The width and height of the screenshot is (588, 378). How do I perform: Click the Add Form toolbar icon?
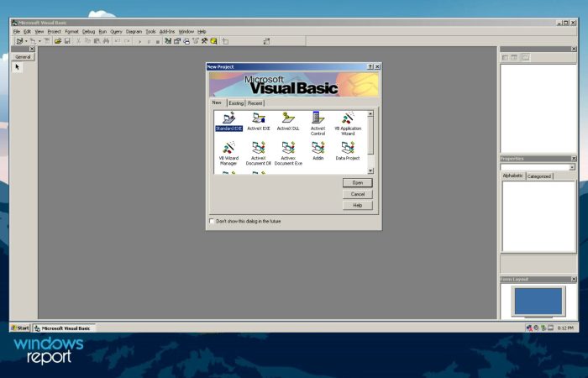(33, 41)
